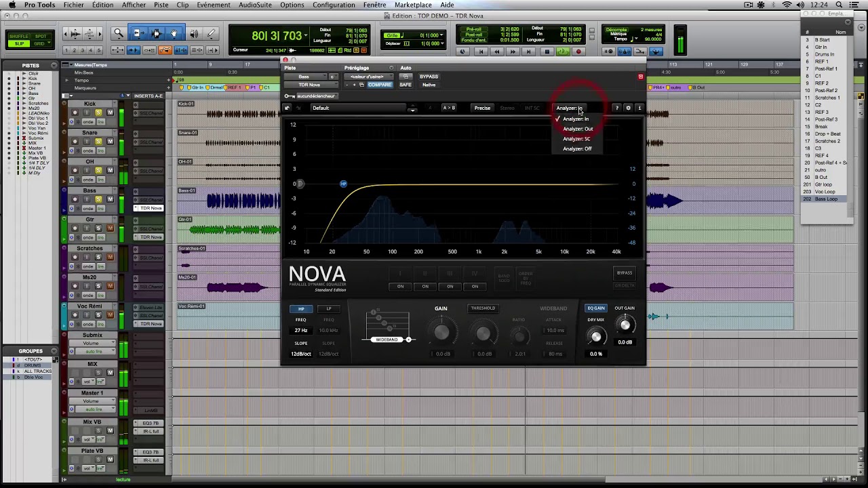The width and height of the screenshot is (868, 488).
Task: Open main counter format dropdown
Action: pyautogui.click(x=306, y=35)
